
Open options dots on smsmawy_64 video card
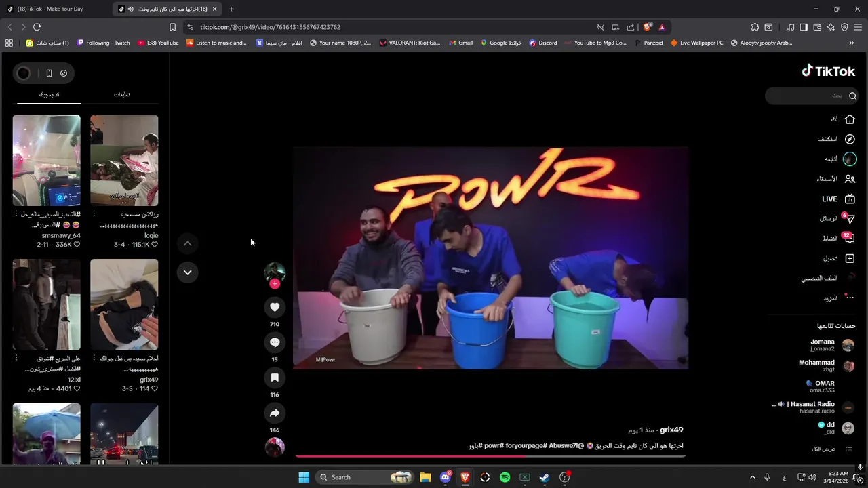pyautogui.click(x=16, y=214)
